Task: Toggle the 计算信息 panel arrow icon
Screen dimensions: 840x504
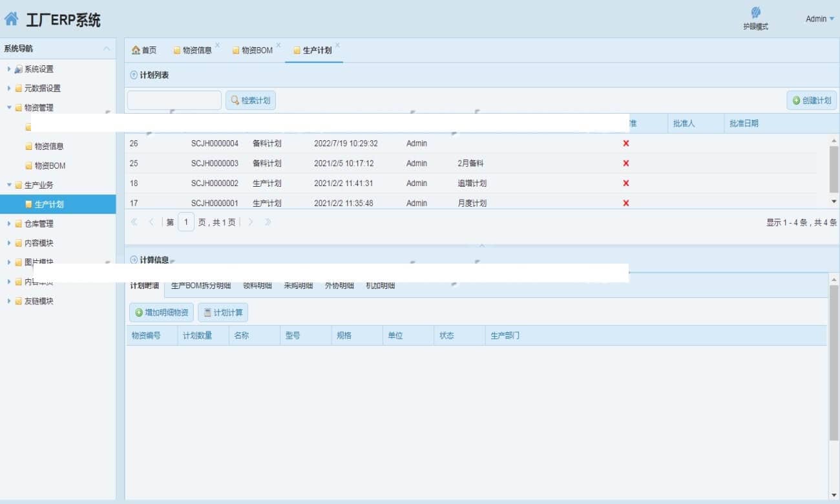Action: (134, 260)
